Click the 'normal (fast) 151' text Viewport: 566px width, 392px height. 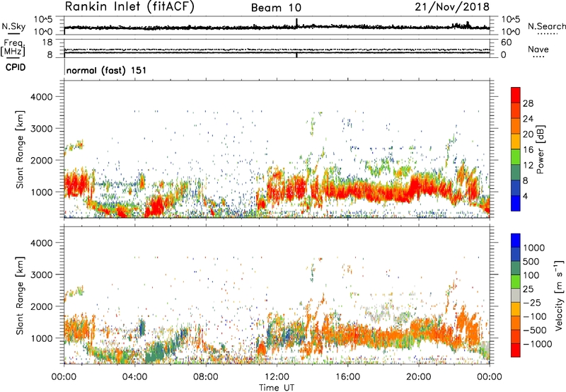tap(107, 70)
